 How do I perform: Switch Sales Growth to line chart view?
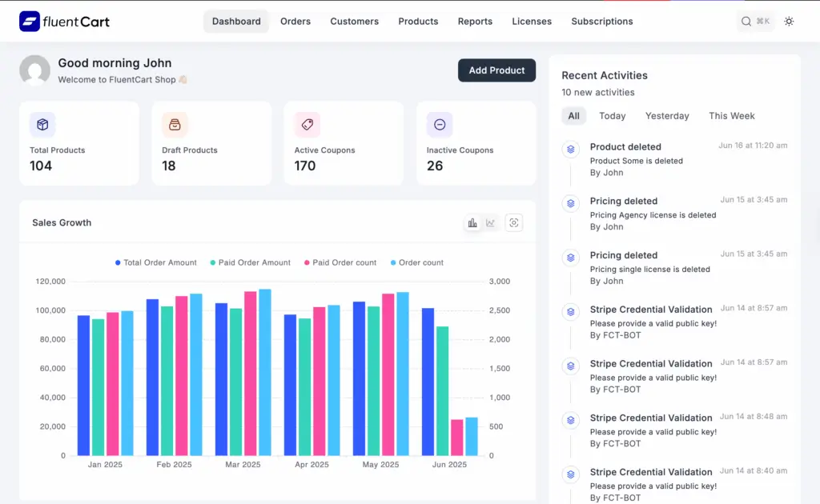pos(491,222)
